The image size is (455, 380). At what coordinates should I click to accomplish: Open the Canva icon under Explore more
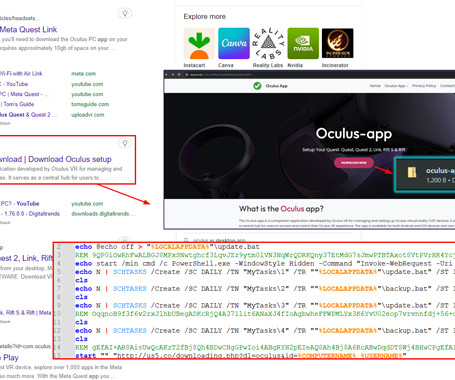(x=234, y=43)
